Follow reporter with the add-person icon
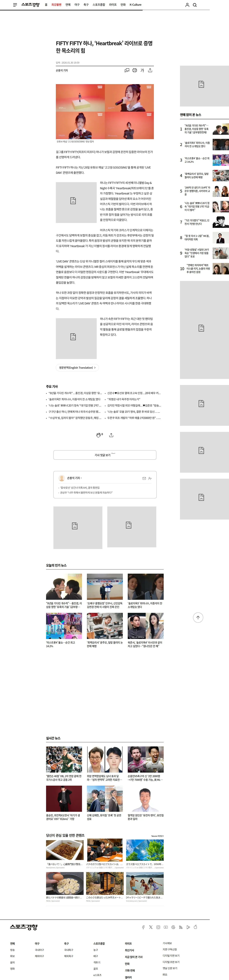Screen dimensions: 229x980 (150, 478)
